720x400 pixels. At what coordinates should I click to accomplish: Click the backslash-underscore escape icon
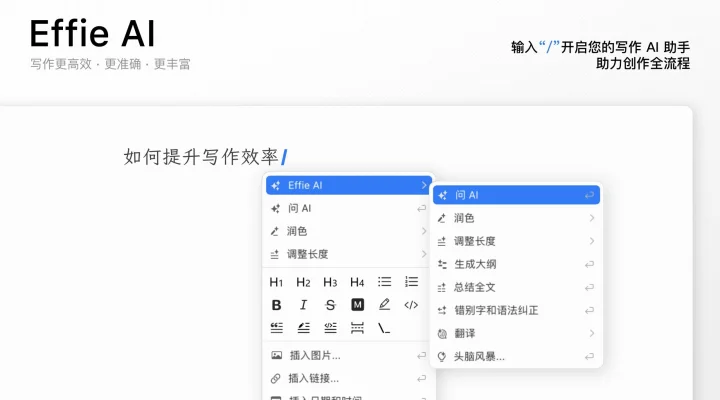pyautogui.click(x=384, y=328)
